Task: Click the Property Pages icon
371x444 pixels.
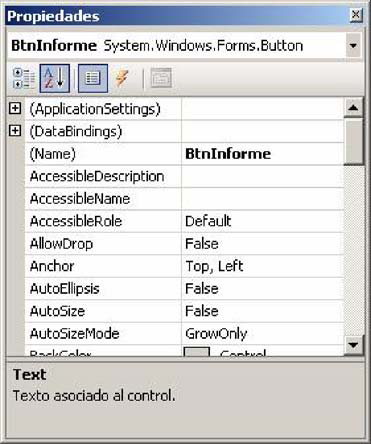Action: [161, 78]
